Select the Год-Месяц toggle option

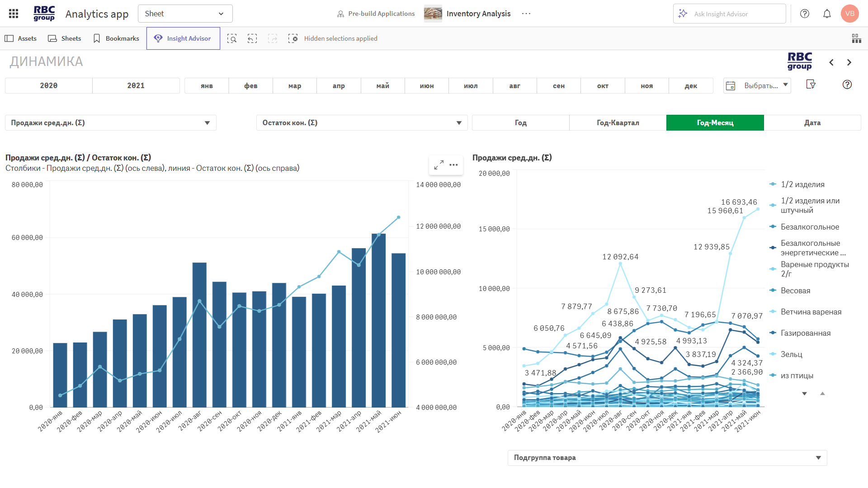tap(715, 122)
